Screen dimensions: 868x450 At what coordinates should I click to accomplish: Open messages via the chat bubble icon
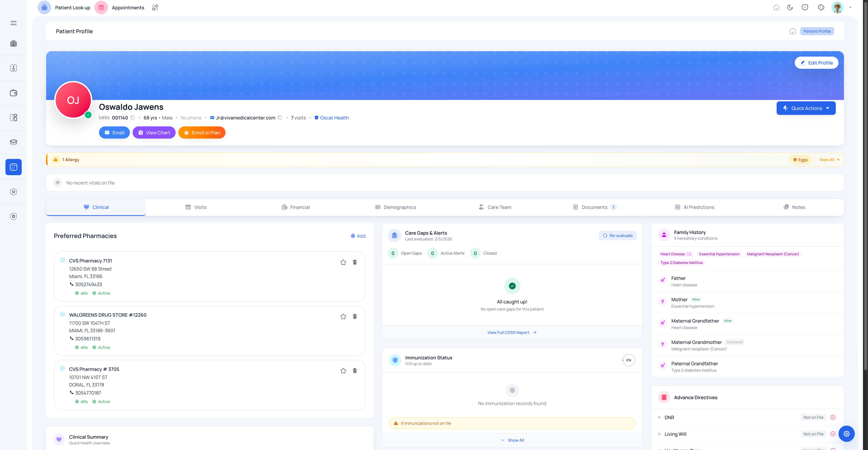point(805,7)
